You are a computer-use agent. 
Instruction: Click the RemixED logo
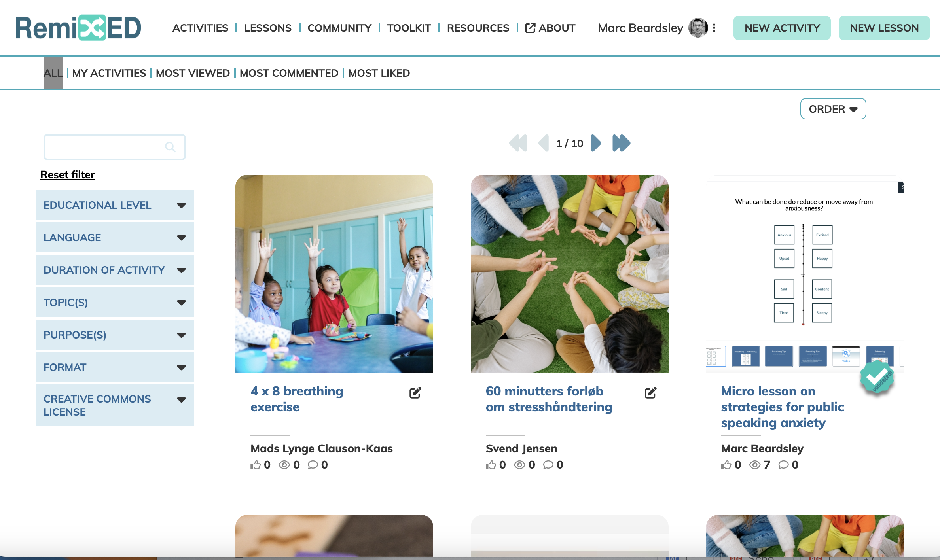tap(78, 28)
